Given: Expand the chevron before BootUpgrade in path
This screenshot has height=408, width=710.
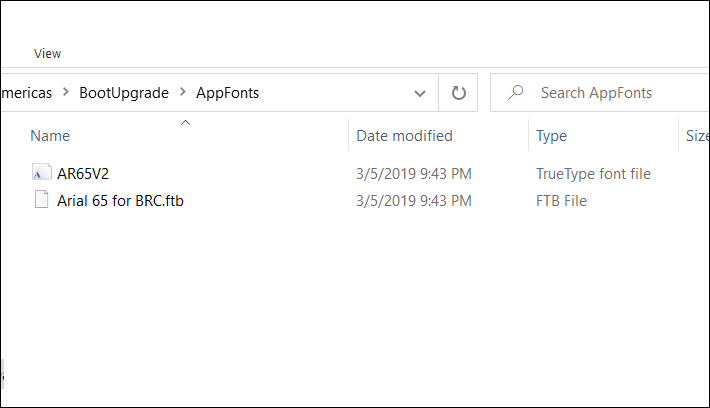Looking at the screenshot, I should [x=67, y=93].
